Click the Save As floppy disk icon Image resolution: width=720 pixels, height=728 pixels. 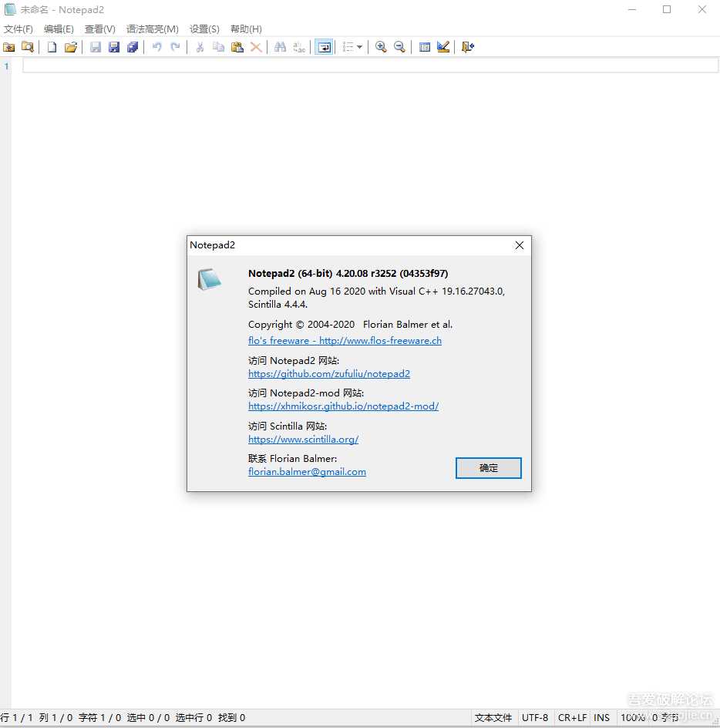click(x=114, y=47)
